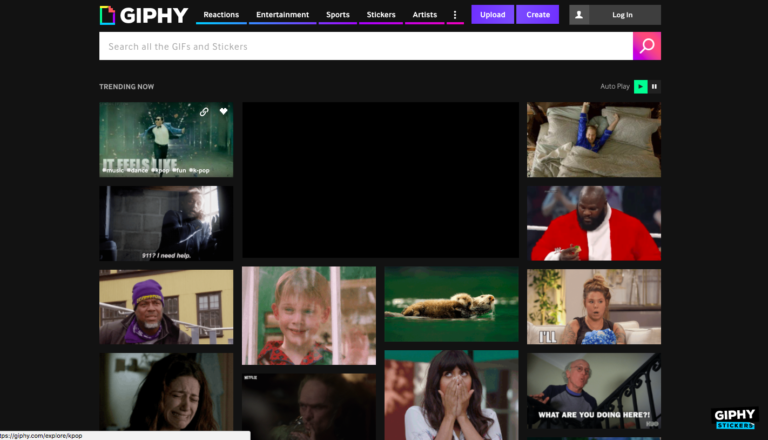Open the large black featured GIF
Image resolution: width=768 pixels, height=440 pixels.
[x=381, y=180]
